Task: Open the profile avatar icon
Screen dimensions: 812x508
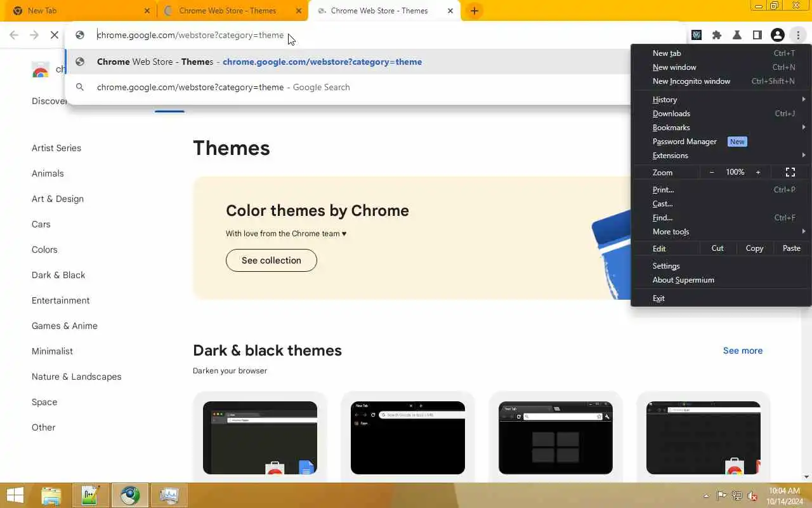Action: pos(778,35)
